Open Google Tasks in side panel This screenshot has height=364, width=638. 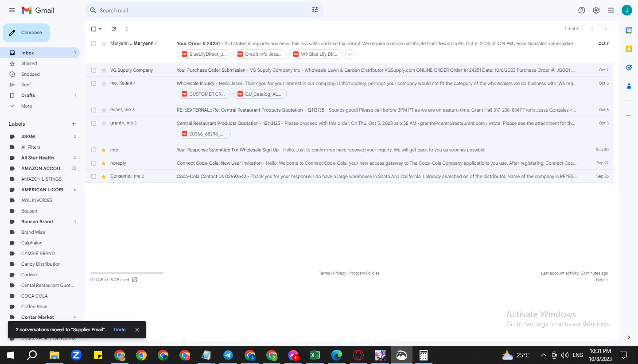[629, 67]
